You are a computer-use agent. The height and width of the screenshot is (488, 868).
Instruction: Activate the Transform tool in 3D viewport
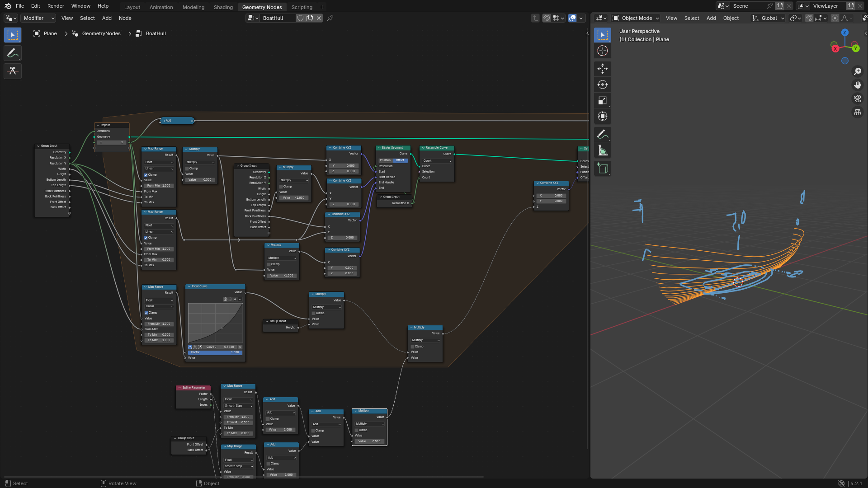(x=603, y=116)
